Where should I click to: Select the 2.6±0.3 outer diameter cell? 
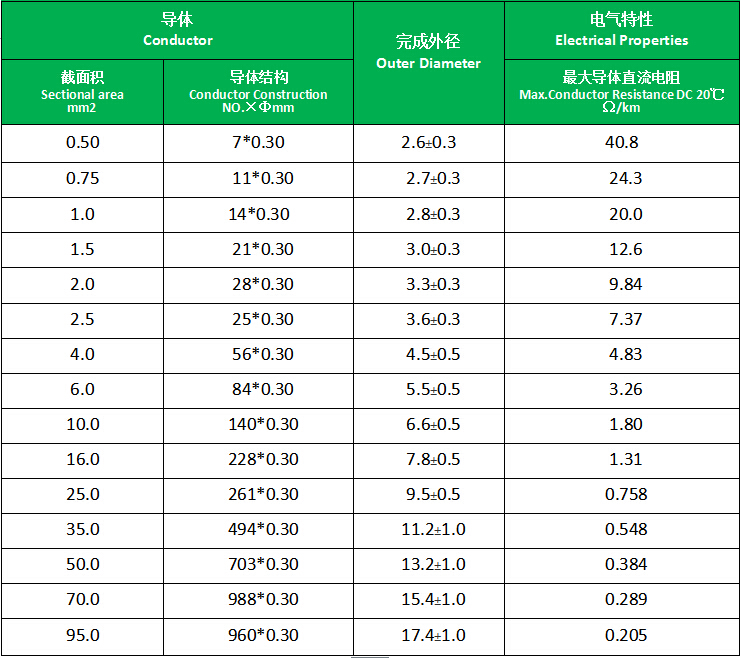[428, 142]
